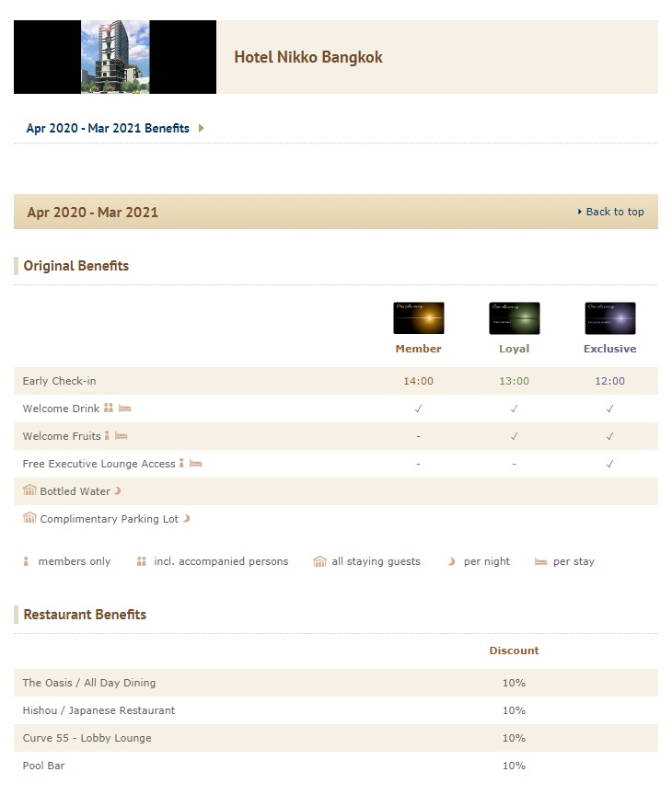Click the 'per stay' legend bed icon
The width and height of the screenshot is (672, 795).
point(540,561)
